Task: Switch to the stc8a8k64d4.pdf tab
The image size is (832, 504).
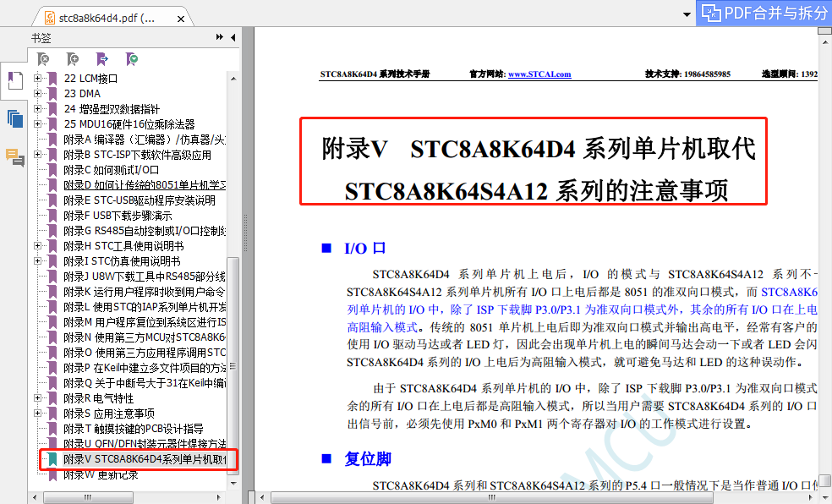Action: click(x=112, y=18)
